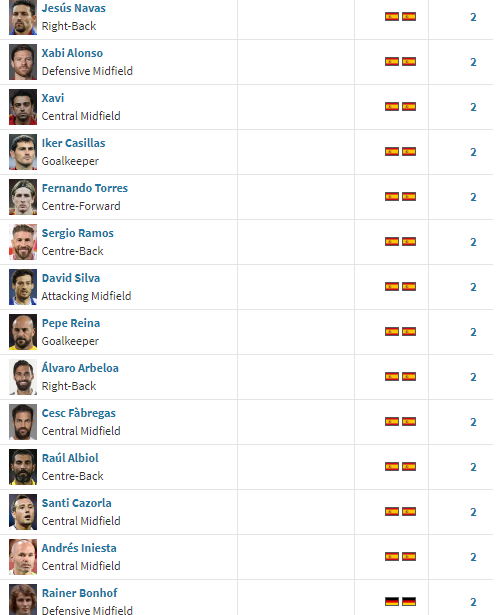Screen dimensions: 504x615
Task: Click the second Germany flag in the last row
Action: pyautogui.click(x=409, y=602)
